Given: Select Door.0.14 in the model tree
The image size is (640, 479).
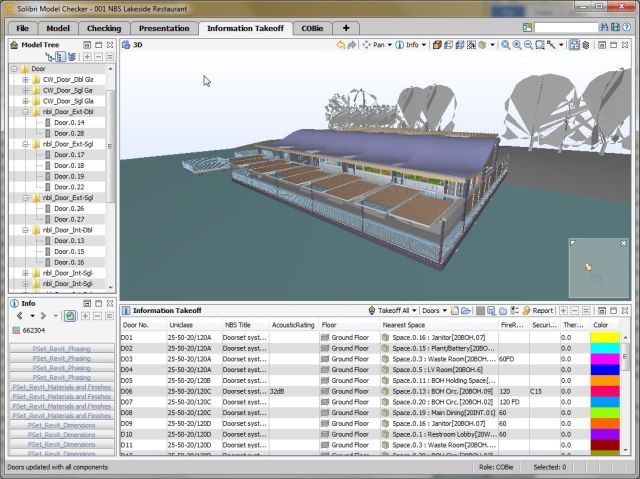Looking at the screenshot, I should pos(69,122).
